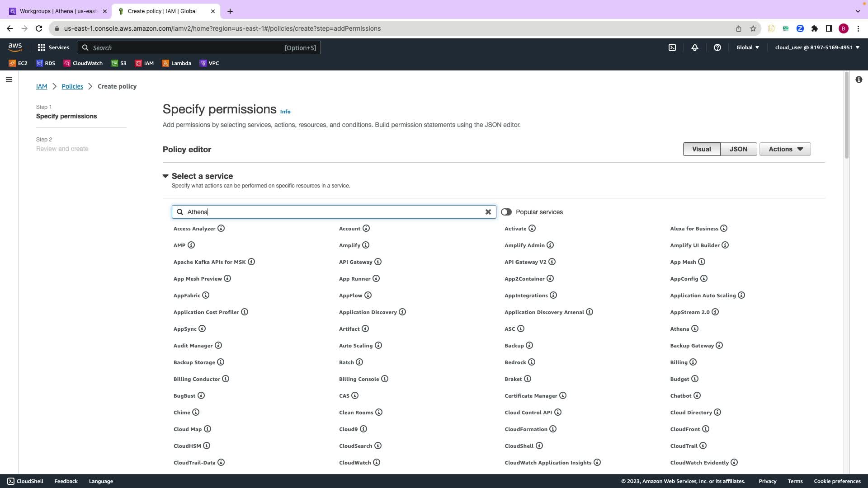Clear the service search field with X
The height and width of the screenshot is (488, 868).
click(x=488, y=212)
